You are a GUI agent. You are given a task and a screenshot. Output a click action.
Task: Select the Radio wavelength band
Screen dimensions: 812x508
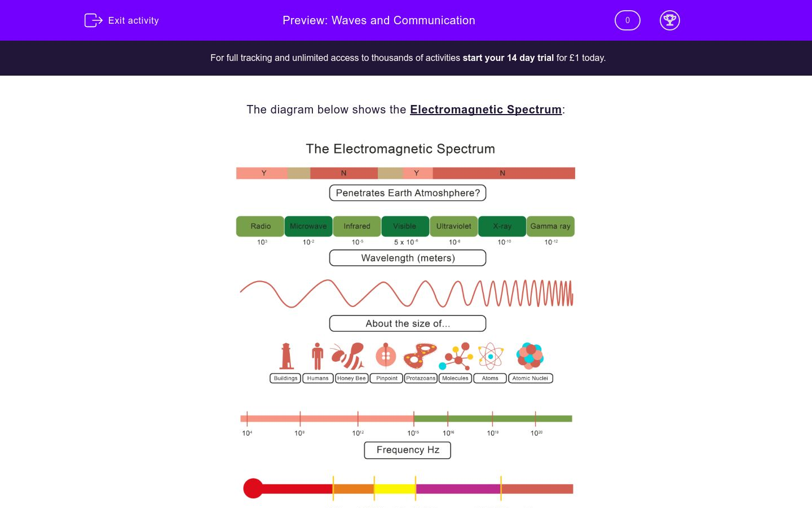point(260,226)
